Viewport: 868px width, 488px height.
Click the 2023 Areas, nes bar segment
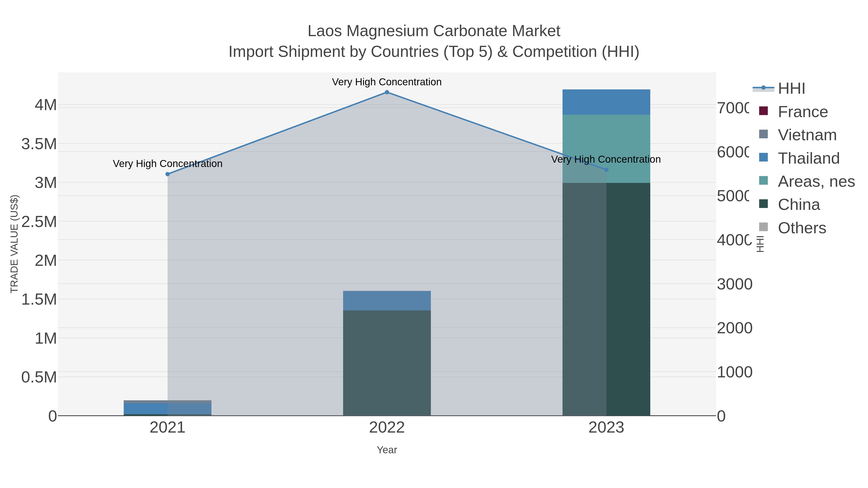tap(606, 149)
